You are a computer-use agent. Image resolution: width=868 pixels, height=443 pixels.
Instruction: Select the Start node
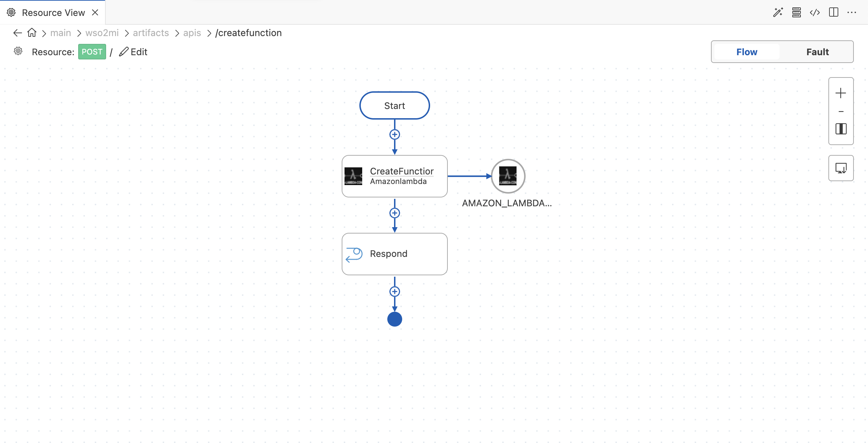(395, 105)
